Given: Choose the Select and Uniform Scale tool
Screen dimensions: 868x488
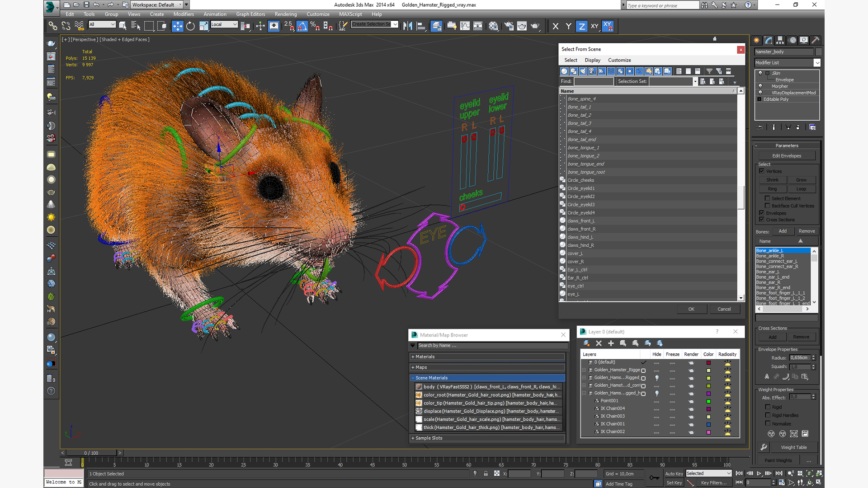Looking at the screenshot, I should tap(203, 26).
